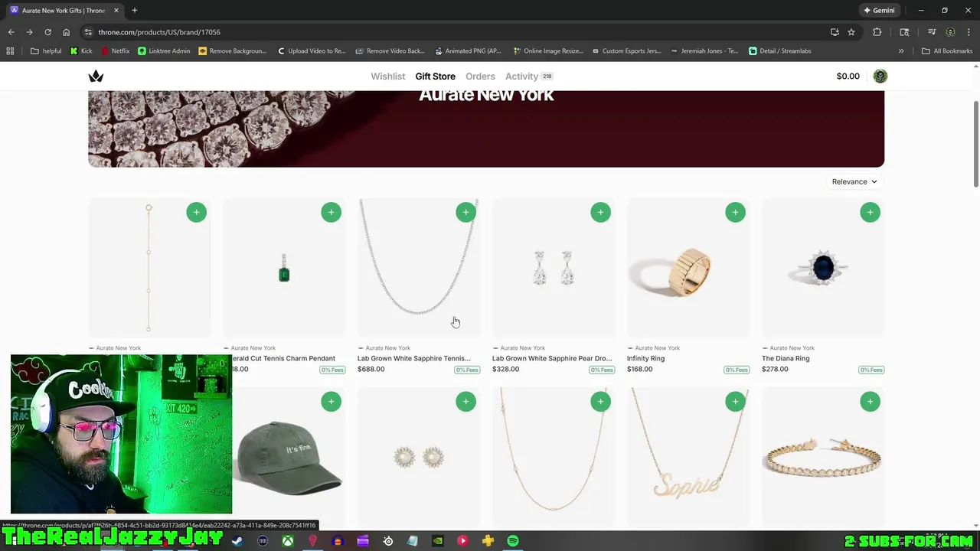Go back with the browser back arrow
Viewport: 980px width, 551px height.
click(11, 32)
